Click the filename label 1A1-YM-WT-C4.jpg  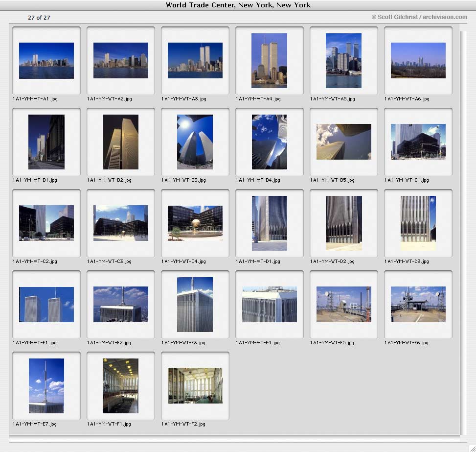coord(183,262)
